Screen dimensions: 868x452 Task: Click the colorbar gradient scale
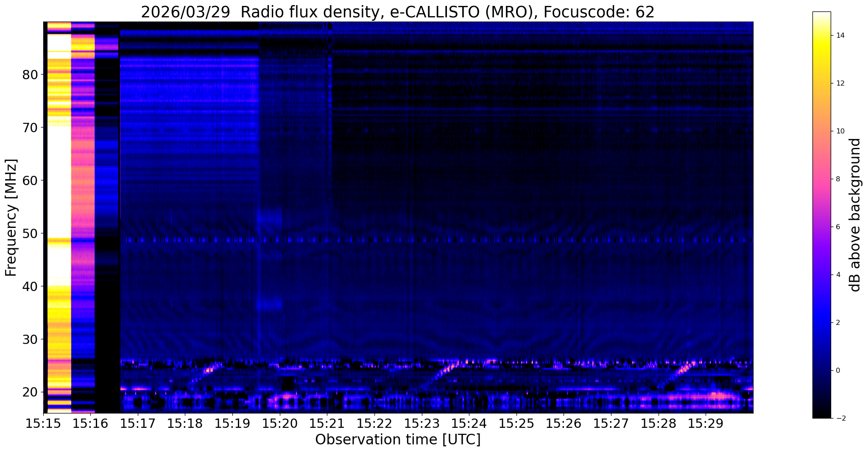[821, 215]
